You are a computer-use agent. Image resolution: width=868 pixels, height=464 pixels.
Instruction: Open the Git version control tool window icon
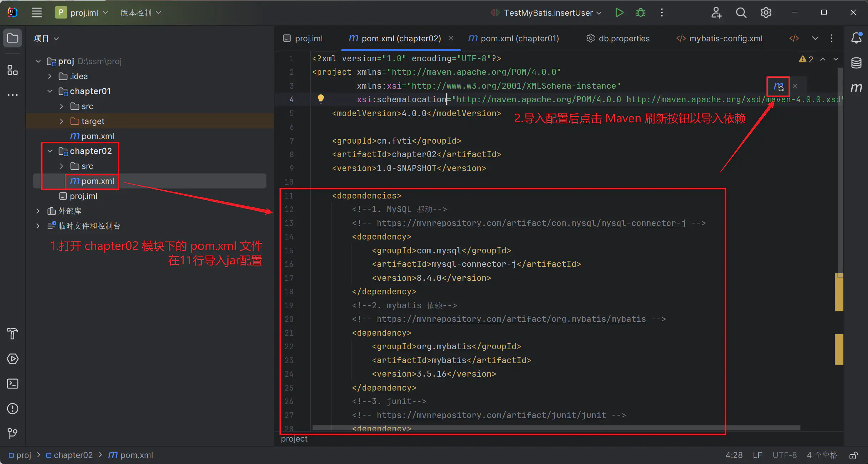tap(12, 433)
